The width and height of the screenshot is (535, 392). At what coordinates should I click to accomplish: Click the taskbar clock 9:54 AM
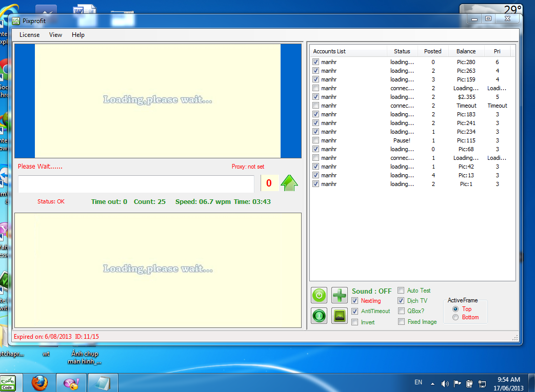pos(508,379)
